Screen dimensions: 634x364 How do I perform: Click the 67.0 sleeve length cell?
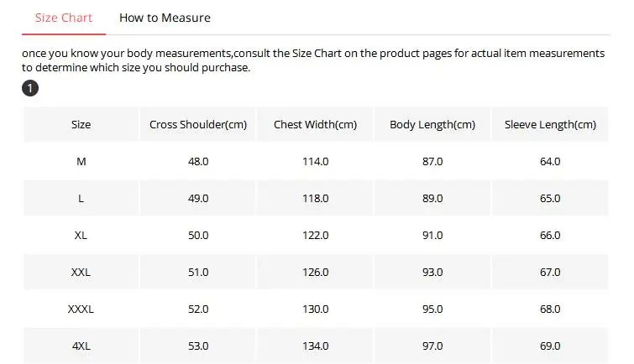click(x=550, y=273)
